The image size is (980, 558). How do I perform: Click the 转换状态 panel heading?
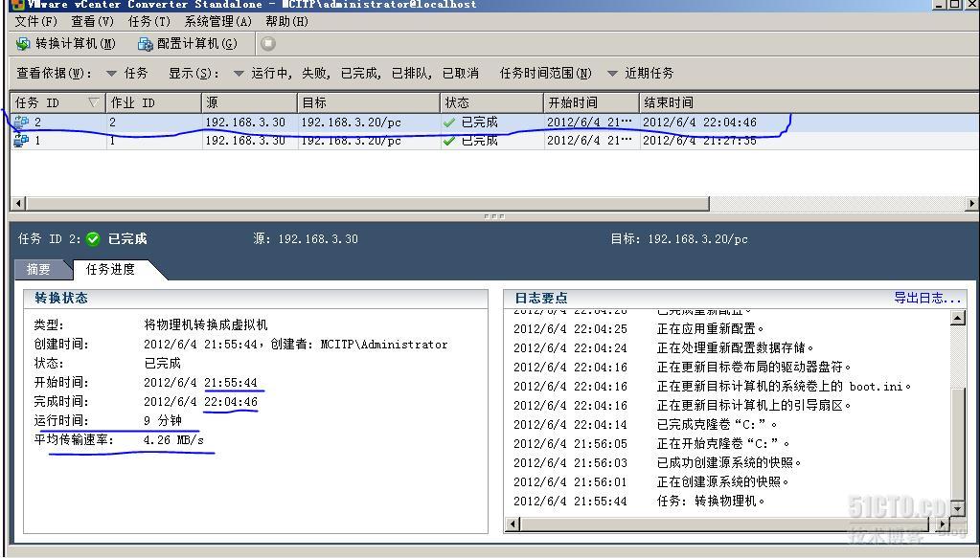[61, 298]
